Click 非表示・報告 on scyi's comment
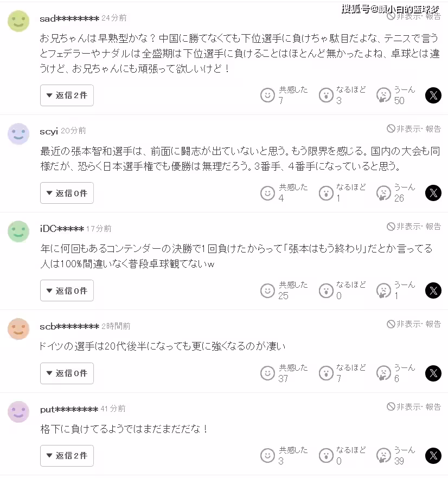This screenshot has width=448, height=478. click(414, 128)
